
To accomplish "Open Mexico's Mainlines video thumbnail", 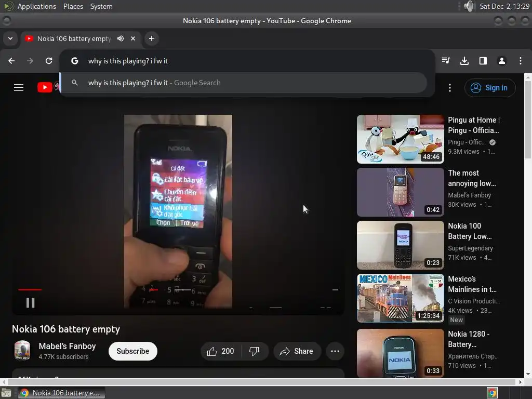I will pyautogui.click(x=401, y=298).
